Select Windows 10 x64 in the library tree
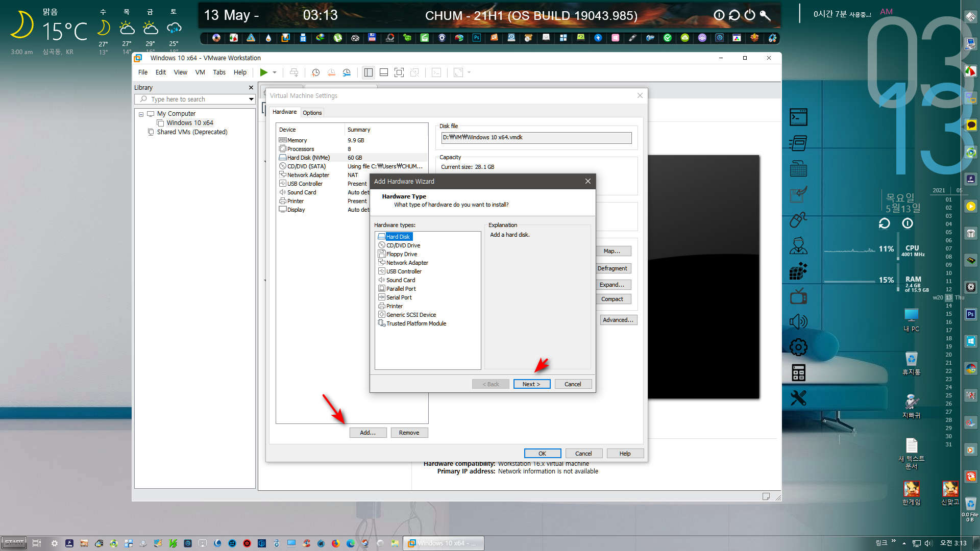 click(x=190, y=123)
